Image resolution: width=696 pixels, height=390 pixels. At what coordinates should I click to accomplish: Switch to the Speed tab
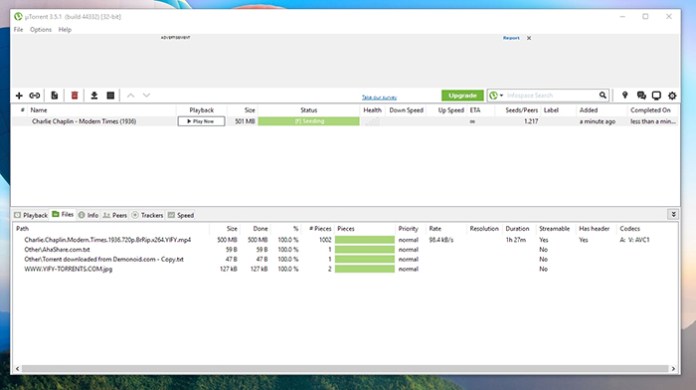[x=181, y=215]
